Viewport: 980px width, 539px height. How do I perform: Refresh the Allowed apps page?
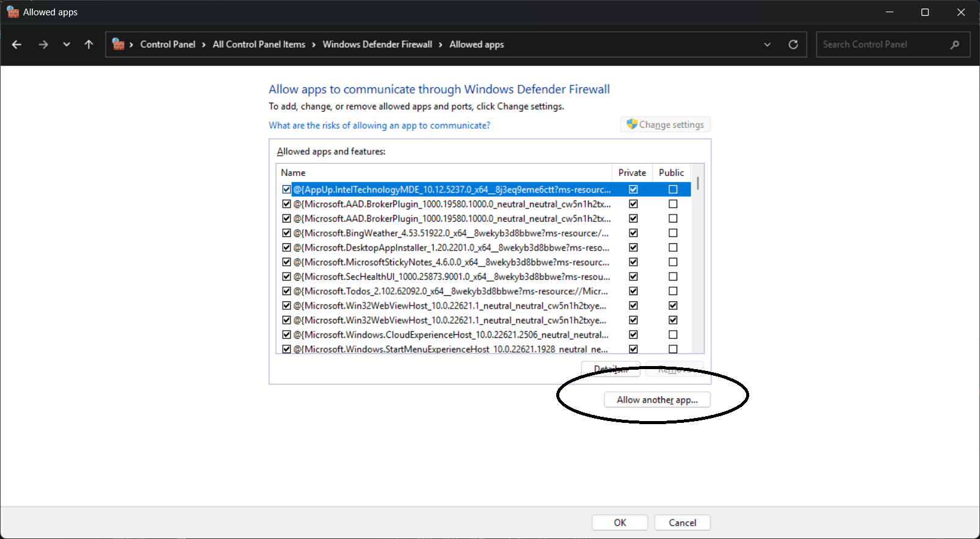point(793,45)
